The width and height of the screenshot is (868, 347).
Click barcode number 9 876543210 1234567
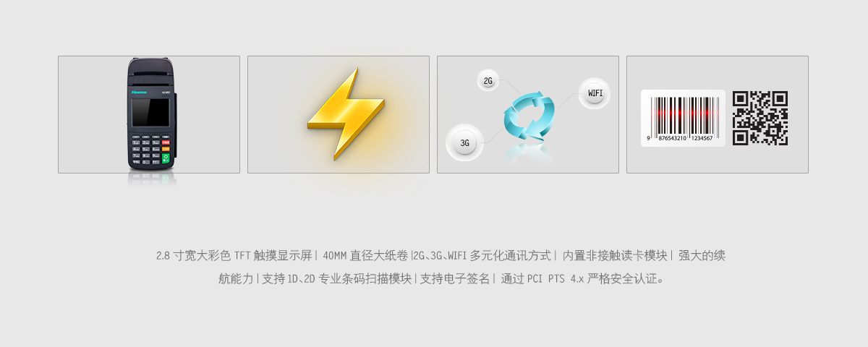tap(680, 138)
